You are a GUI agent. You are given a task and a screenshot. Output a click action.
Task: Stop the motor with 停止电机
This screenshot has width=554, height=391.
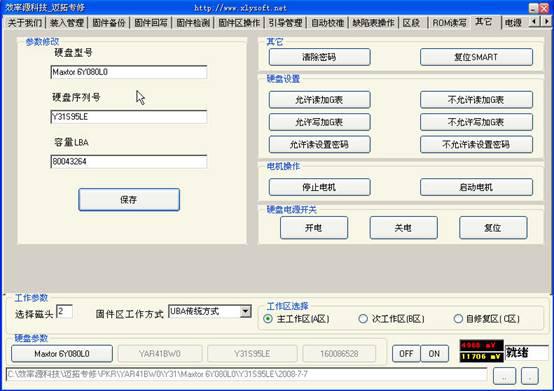tap(319, 187)
